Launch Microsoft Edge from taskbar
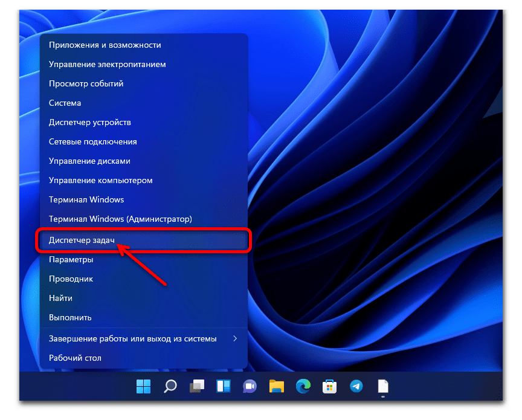The image size is (522, 420). coord(303,386)
